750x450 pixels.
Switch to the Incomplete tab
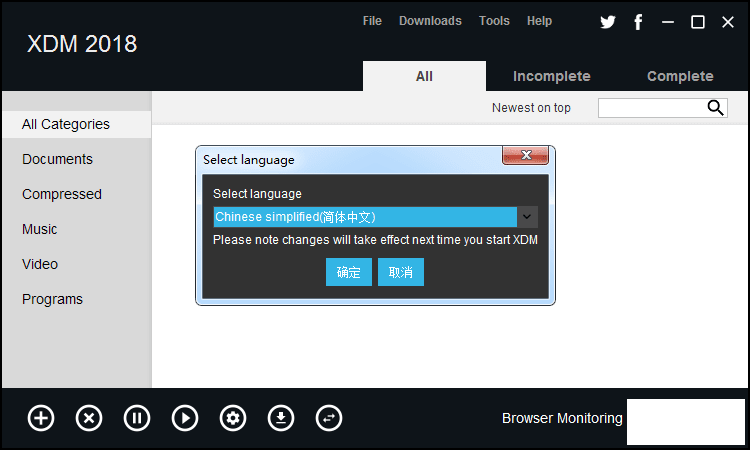pos(551,76)
